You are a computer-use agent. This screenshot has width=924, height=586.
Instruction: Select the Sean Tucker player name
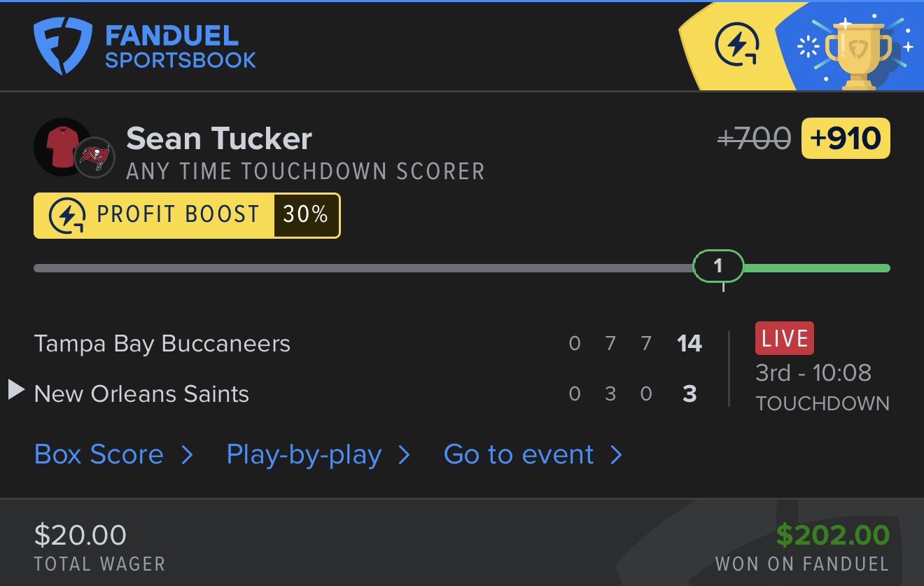(219, 139)
